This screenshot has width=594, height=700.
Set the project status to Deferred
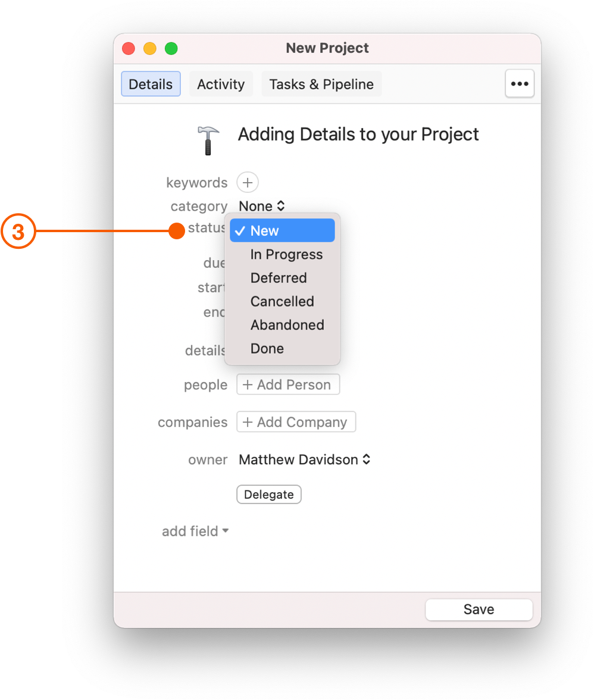point(279,277)
